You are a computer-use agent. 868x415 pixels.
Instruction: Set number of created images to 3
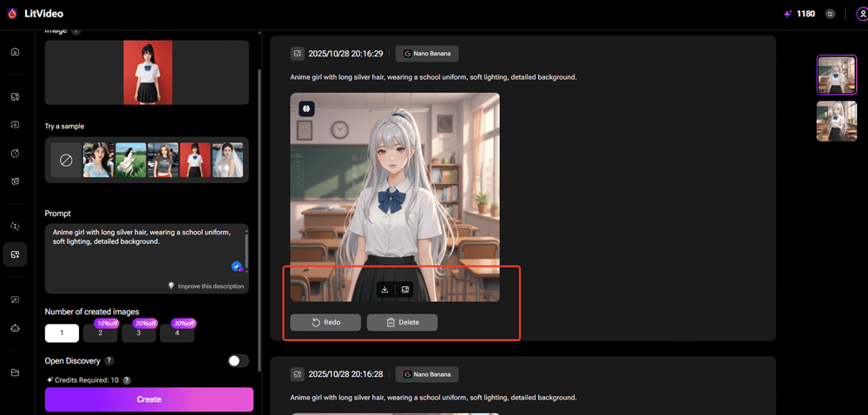[x=139, y=333]
